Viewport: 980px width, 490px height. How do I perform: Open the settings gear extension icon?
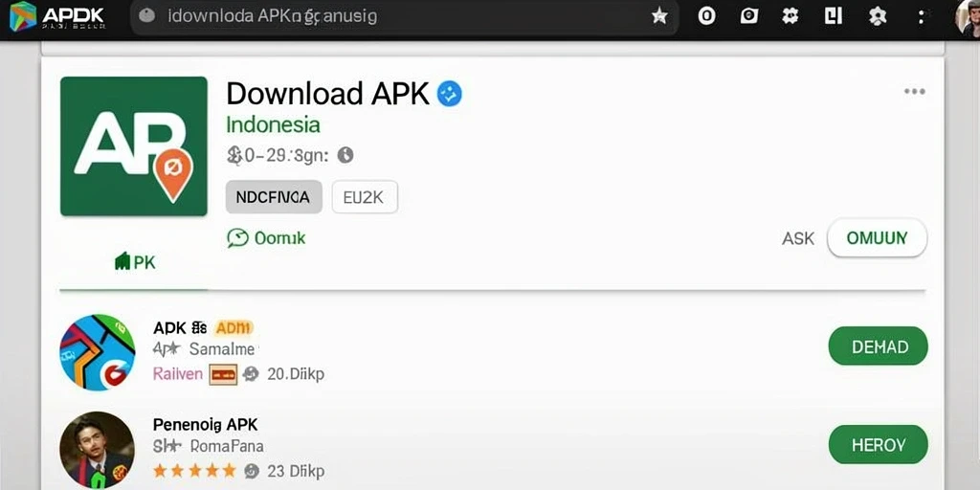pos(878,16)
